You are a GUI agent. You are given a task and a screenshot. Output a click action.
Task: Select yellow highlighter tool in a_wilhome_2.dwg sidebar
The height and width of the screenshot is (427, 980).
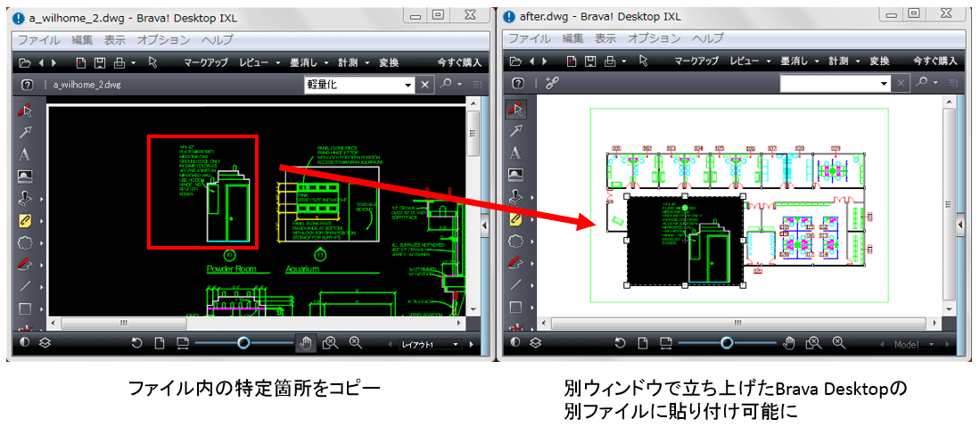(26, 219)
